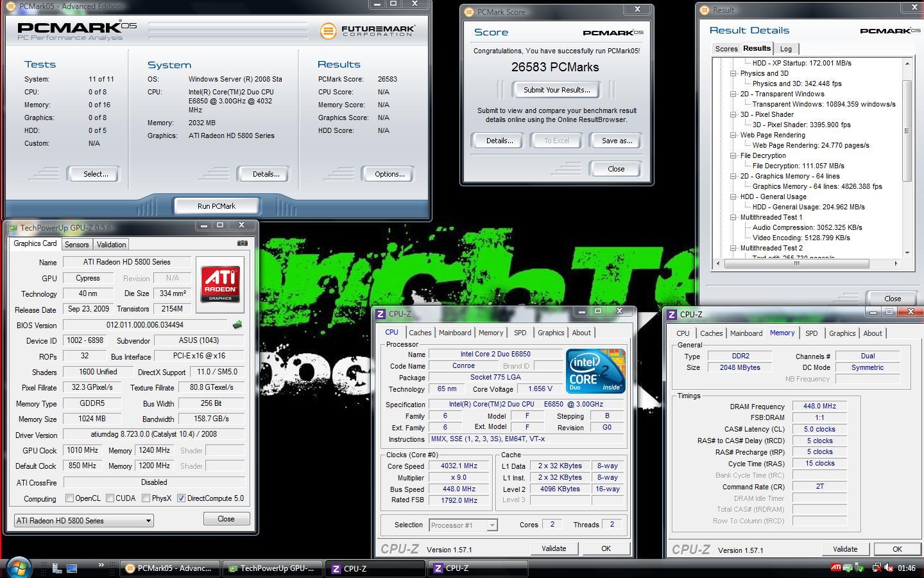Screen dimensions: 924x578
Task: Click the muted volume tray icon
Action: (x=889, y=568)
